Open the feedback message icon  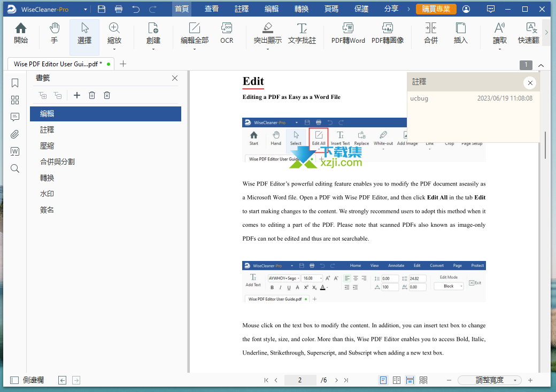pyautogui.click(x=491, y=9)
